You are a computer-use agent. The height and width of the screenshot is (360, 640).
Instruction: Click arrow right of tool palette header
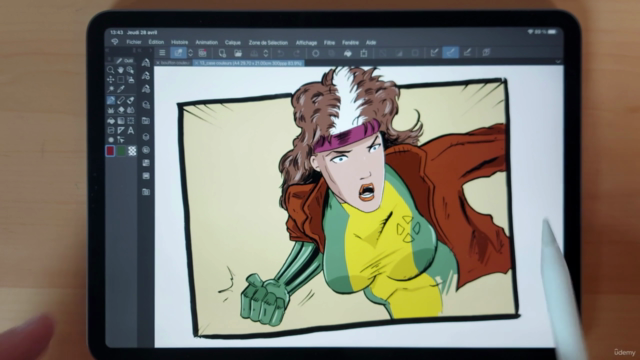[x=150, y=51]
